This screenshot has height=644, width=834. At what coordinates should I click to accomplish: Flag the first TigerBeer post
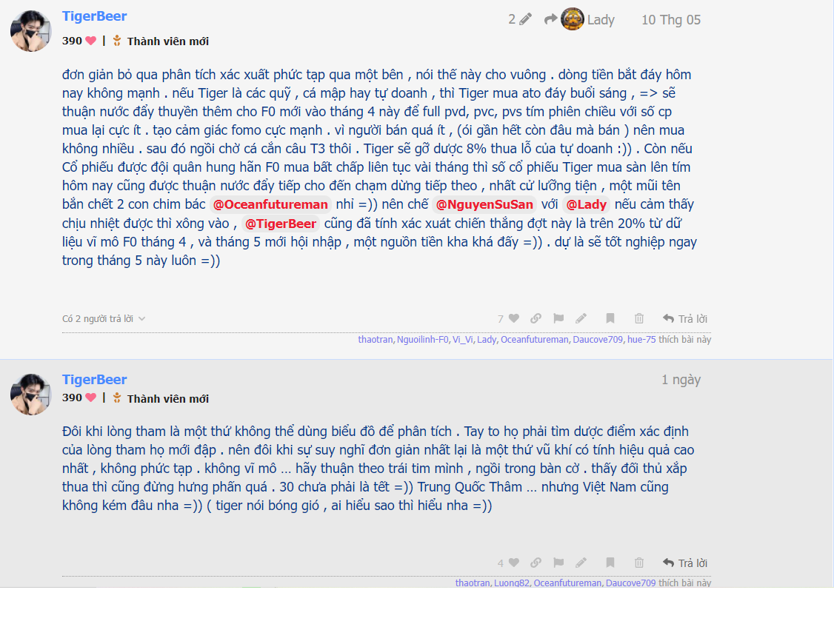click(558, 318)
